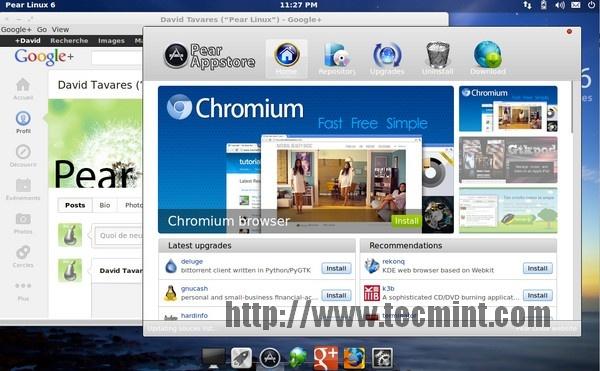Click Images in the Google bar
Viewport: 600px width, 371px height.
click(x=111, y=41)
